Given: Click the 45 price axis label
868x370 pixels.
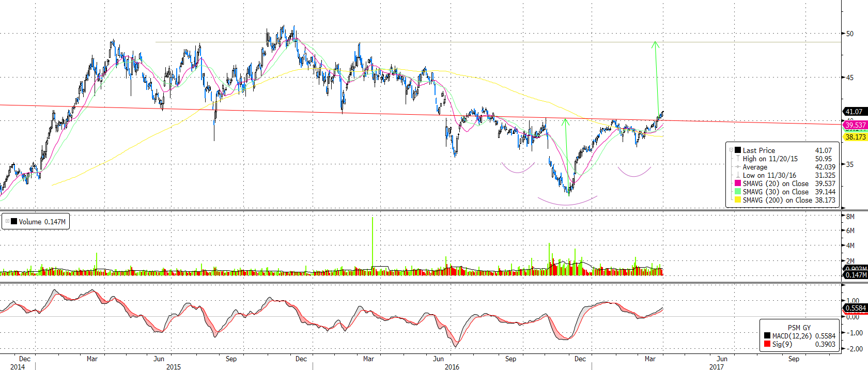Looking at the screenshot, I should click(x=850, y=78).
